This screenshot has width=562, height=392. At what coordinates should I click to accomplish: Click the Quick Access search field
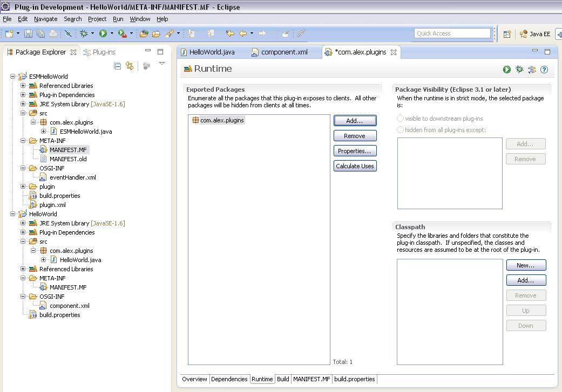[x=452, y=33]
